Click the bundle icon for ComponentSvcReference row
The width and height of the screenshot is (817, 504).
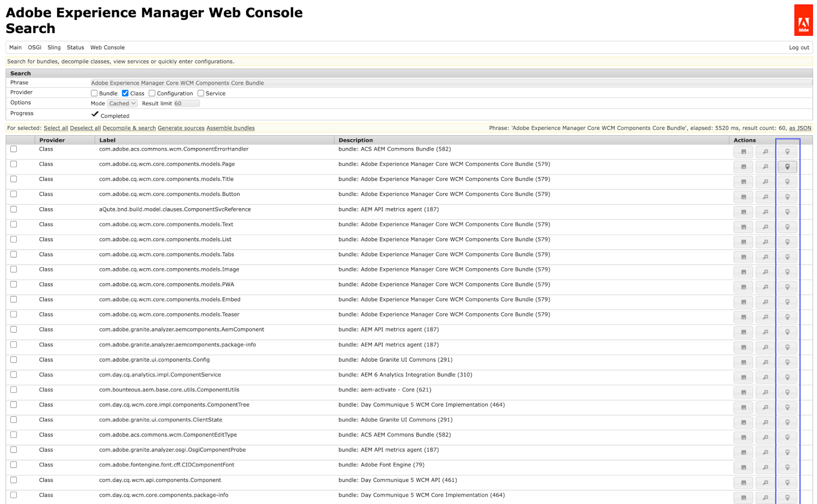(x=743, y=212)
